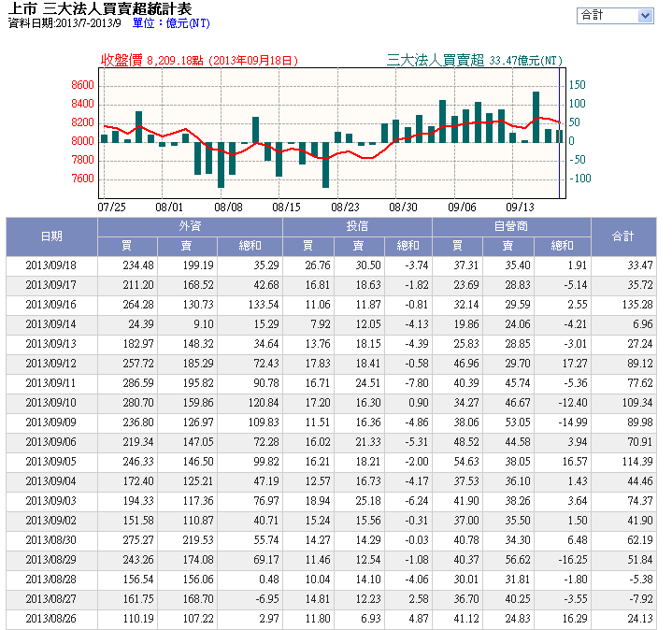Click the 自營商 group header
Viewport: 672px width, 630px height.
click(511, 227)
